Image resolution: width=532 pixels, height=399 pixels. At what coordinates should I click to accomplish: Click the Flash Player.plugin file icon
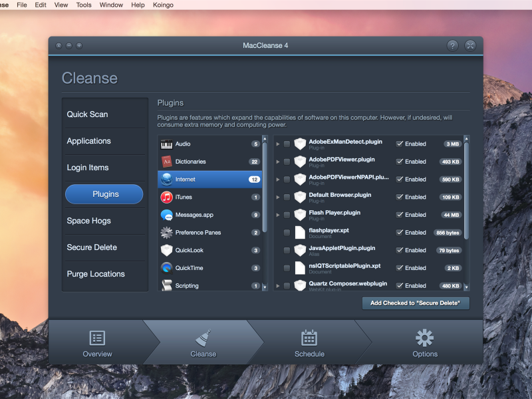[300, 215]
